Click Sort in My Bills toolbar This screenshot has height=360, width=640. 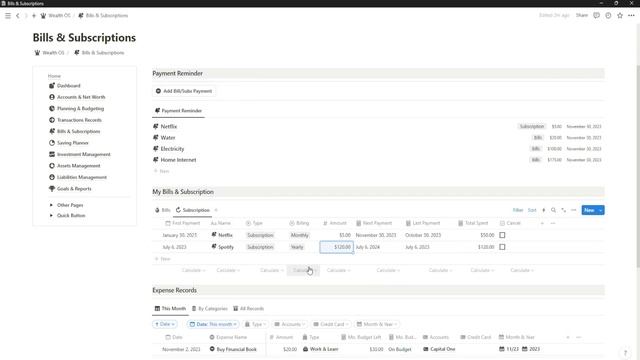(532, 210)
